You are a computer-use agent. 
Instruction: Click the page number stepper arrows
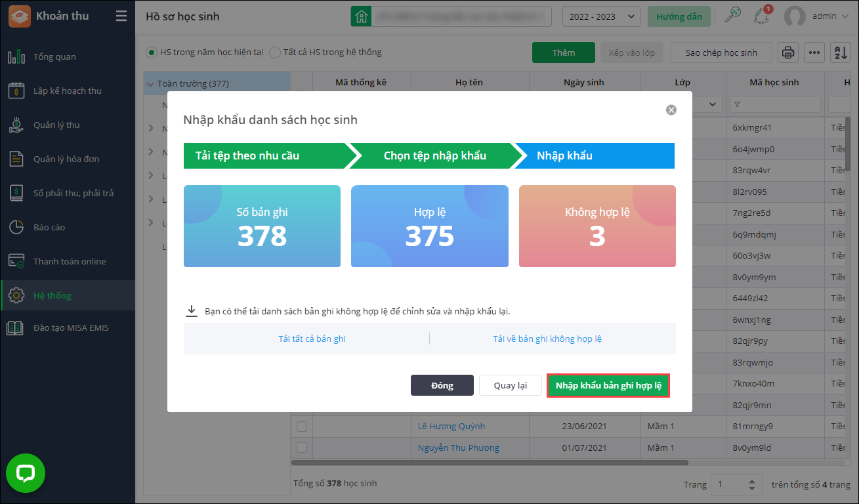click(x=753, y=485)
